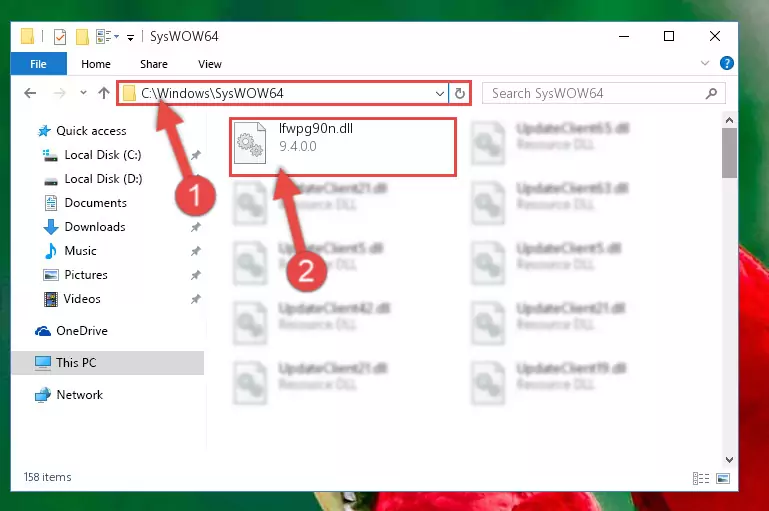This screenshot has height=511, width=769.
Task: Expand the ribbon with the chevron
Action: tap(705, 63)
